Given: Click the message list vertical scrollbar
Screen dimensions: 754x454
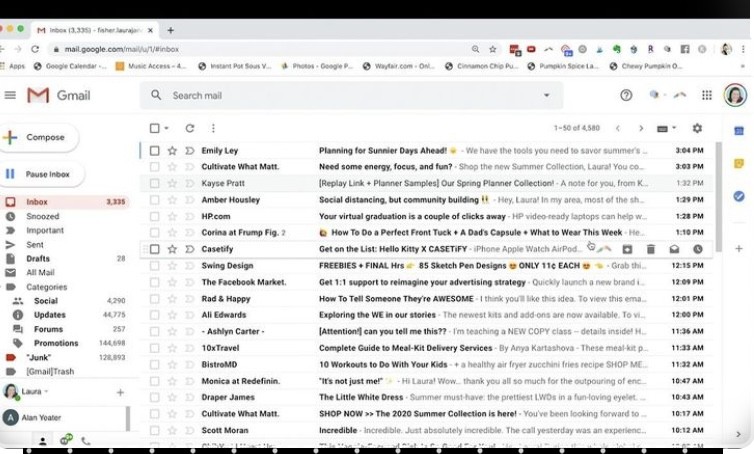Looking at the screenshot, I should click(x=719, y=196).
